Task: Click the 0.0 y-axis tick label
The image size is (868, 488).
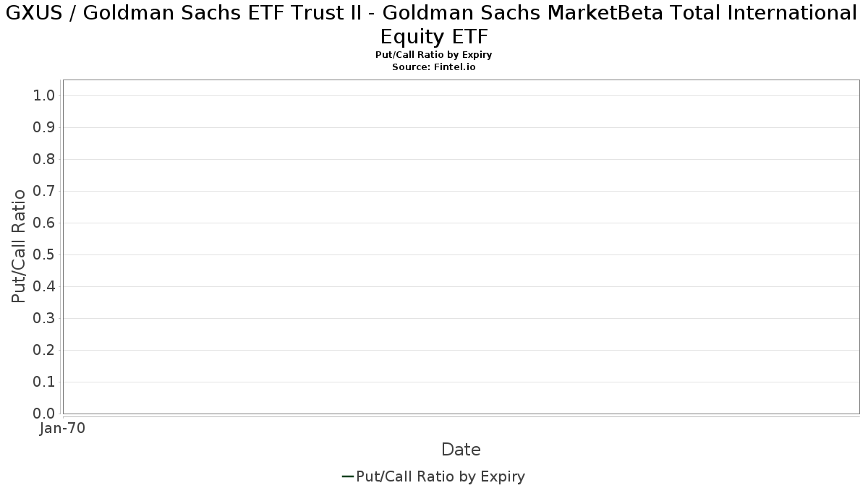Action: coord(44,414)
